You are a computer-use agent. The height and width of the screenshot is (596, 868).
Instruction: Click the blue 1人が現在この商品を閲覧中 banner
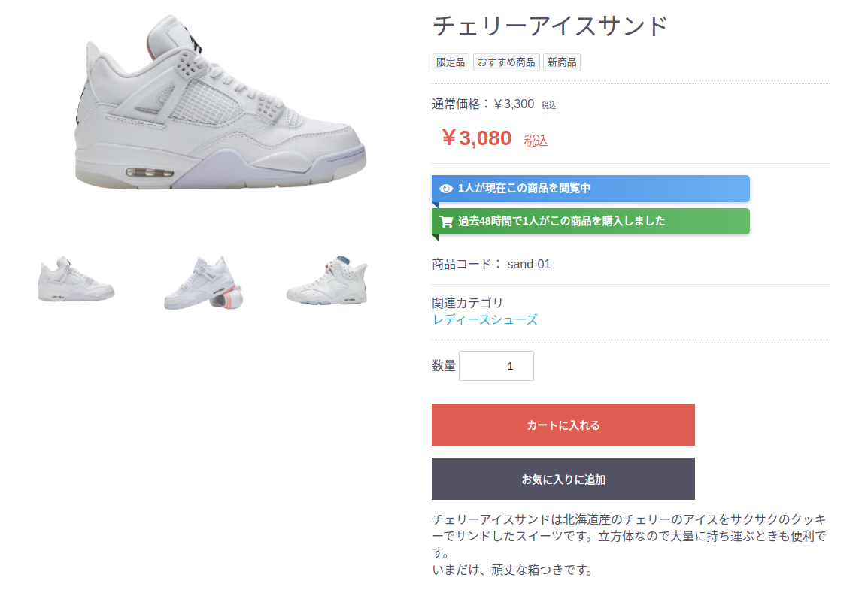coord(590,189)
